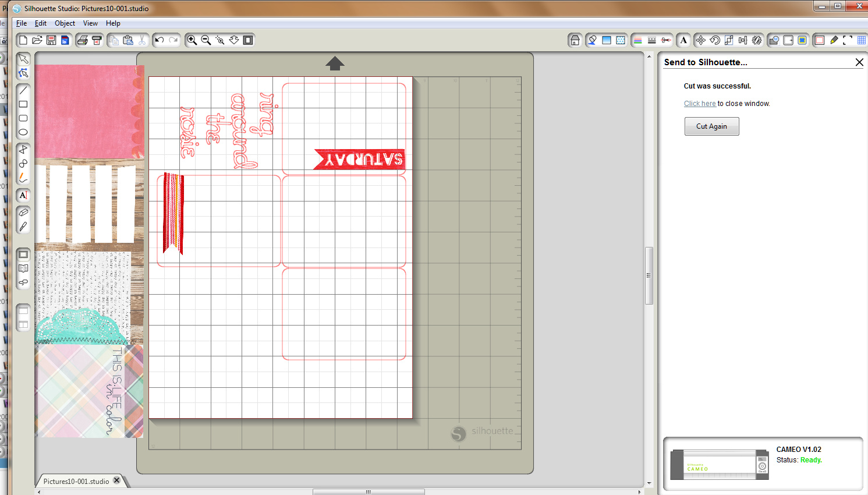This screenshot has height=495, width=868.
Task: Open the Line Color panel
Action: [637, 40]
